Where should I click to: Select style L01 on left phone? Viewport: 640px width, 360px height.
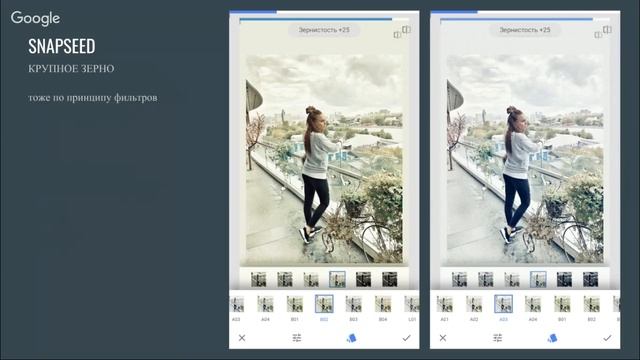411,309
